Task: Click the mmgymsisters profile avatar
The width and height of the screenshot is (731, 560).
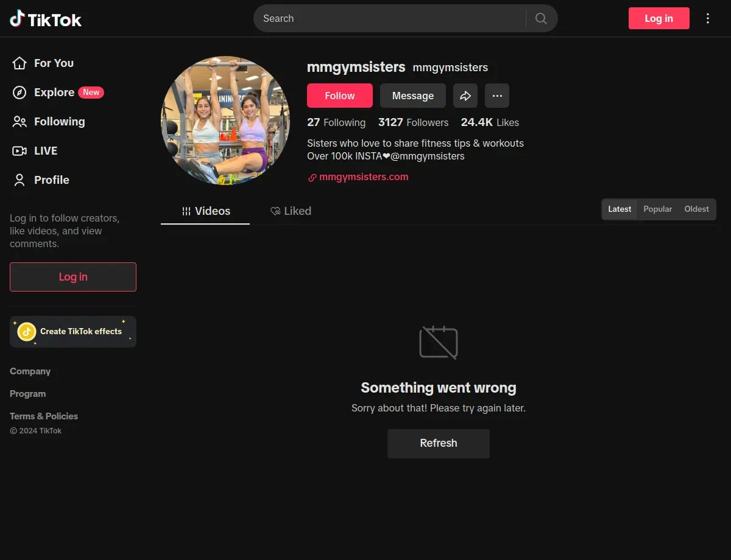Action: click(225, 121)
